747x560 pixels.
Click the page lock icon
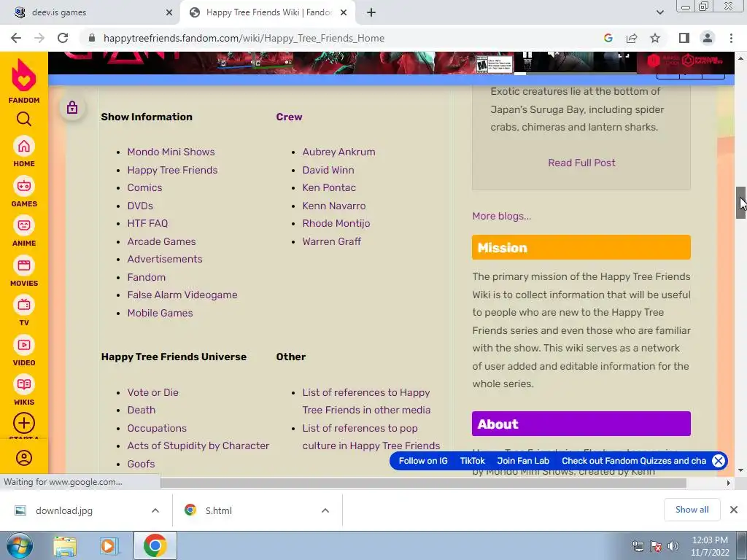click(x=72, y=108)
